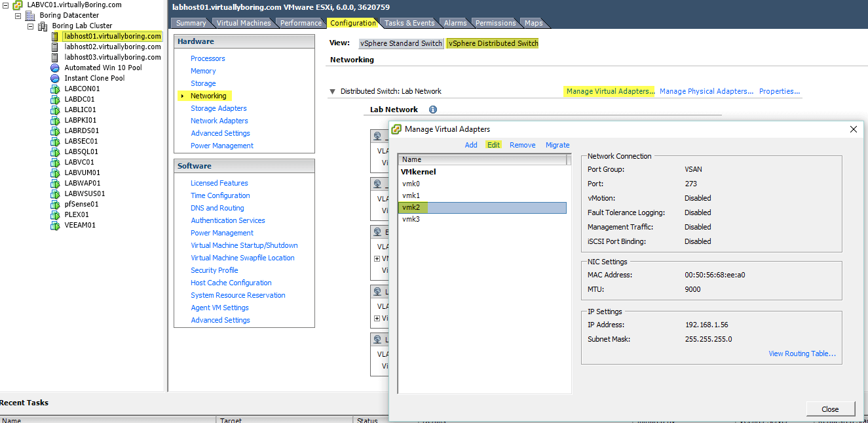The width and height of the screenshot is (868, 423).
Task: Select the LABLIC01 virtual machine icon
Action: (x=55, y=110)
